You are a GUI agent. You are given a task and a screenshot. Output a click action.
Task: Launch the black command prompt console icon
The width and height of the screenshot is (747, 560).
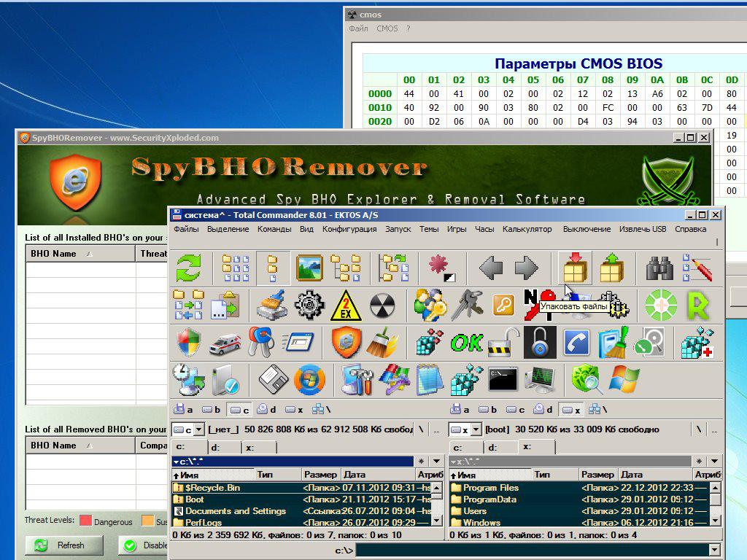[x=503, y=379]
